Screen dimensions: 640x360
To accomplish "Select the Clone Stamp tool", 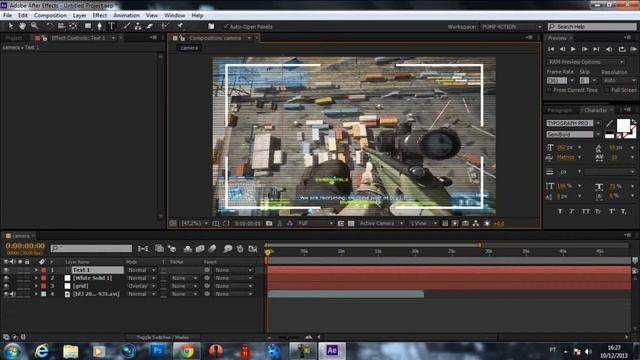I will pos(138,26).
